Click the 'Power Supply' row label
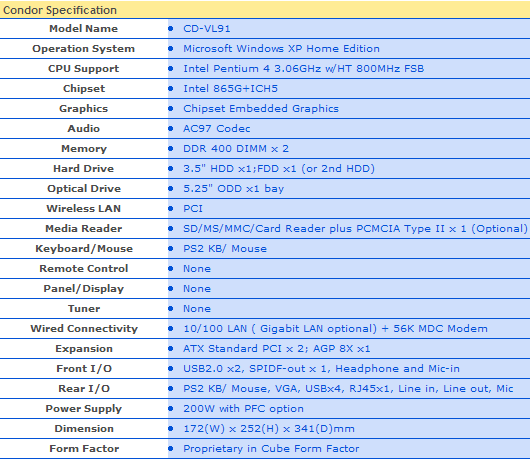The width and height of the screenshot is (530, 459). [x=83, y=409]
